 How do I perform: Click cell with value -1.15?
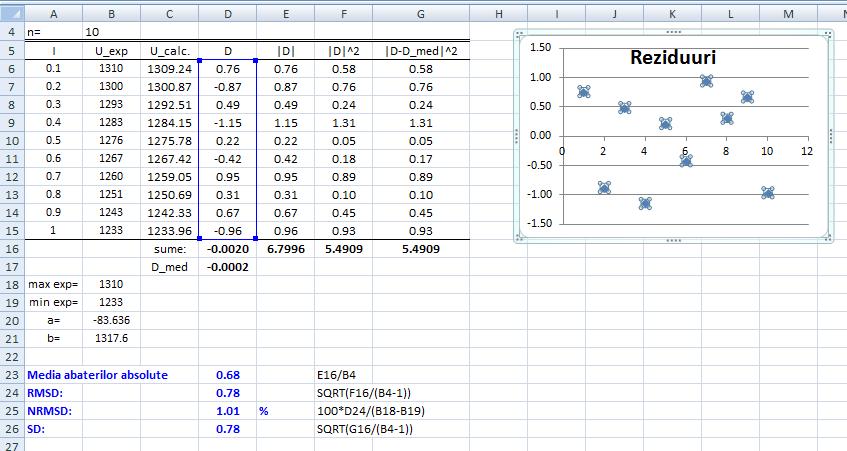[x=227, y=123]
